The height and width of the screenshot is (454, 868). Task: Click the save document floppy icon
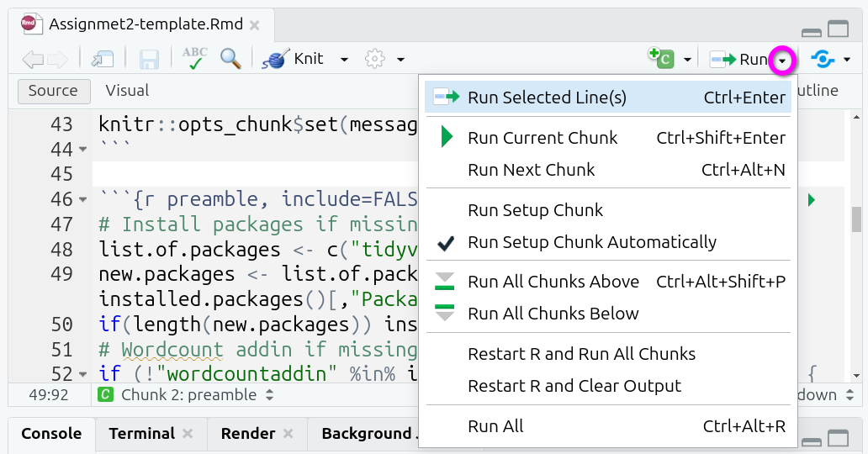(149, 59)
